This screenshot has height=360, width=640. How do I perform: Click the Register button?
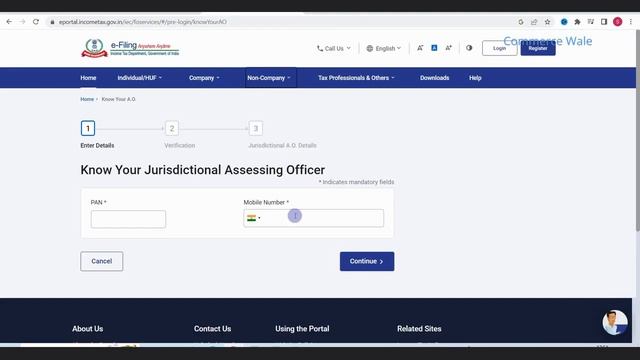[x=538, y=48]
